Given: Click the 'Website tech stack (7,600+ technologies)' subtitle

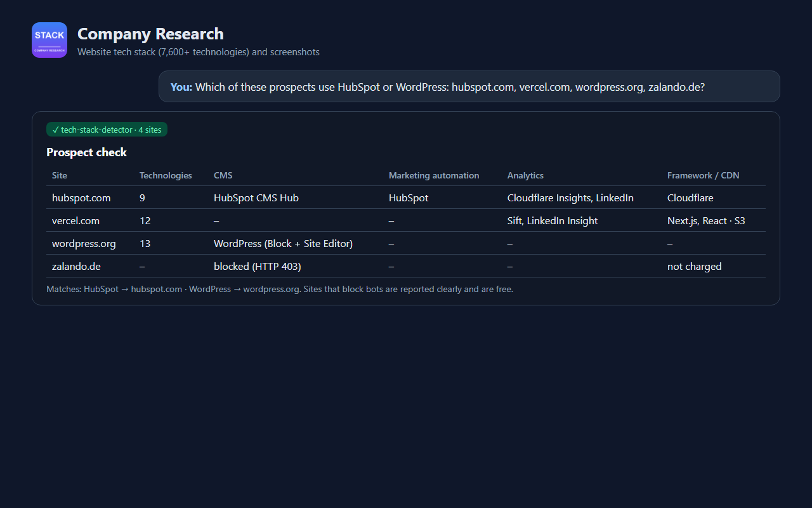Looking at the screenshot, I should pyautogui.click(x=199, y=52).
